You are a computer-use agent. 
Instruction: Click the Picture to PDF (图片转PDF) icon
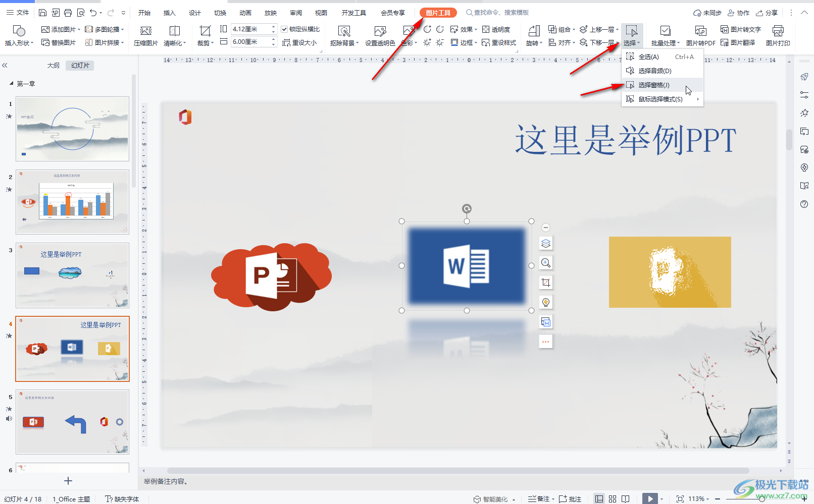coord(700,31)
